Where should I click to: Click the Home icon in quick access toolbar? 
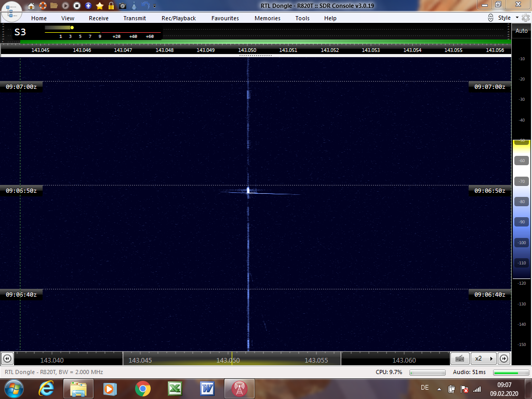pyautogui.click(x=31, y=6)
